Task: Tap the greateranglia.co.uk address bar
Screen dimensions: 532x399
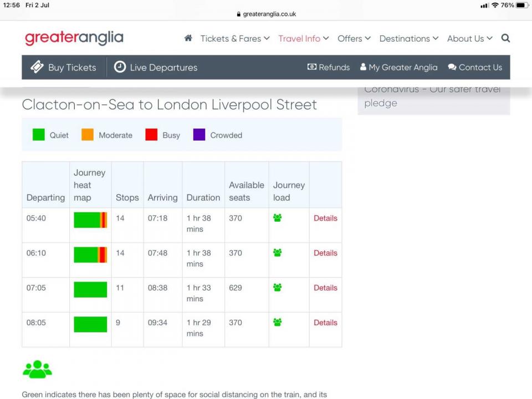Action: 267,14
